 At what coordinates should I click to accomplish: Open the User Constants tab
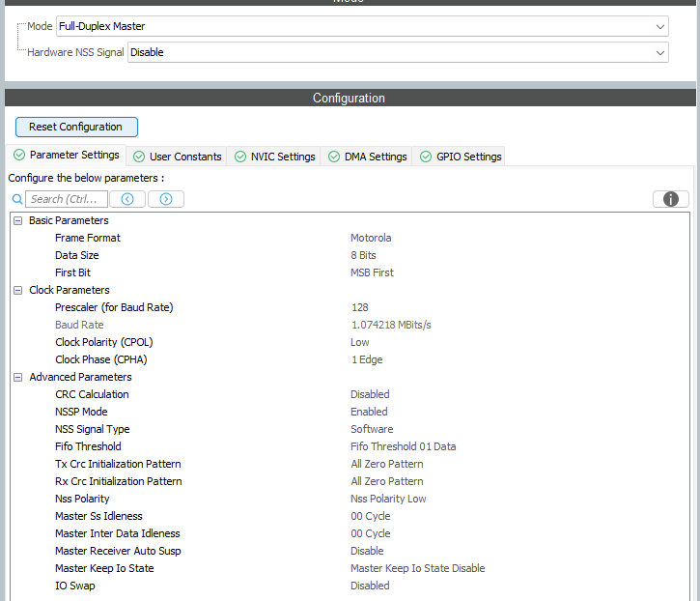click(x=178, y=157)
